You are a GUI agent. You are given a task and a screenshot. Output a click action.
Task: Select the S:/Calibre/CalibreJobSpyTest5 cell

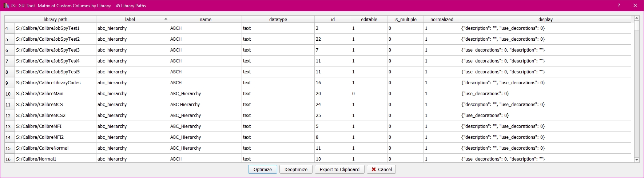pyautogui.click(x=55, y=72)
